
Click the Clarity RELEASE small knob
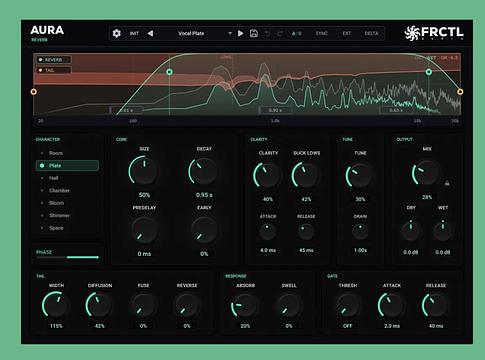click(306, 232)
